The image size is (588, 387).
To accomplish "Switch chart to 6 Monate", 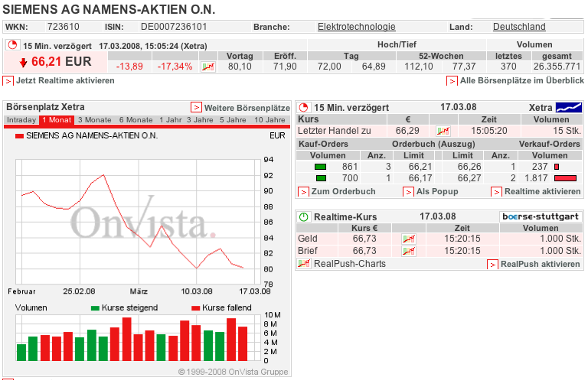I will [x=136, y=120].
